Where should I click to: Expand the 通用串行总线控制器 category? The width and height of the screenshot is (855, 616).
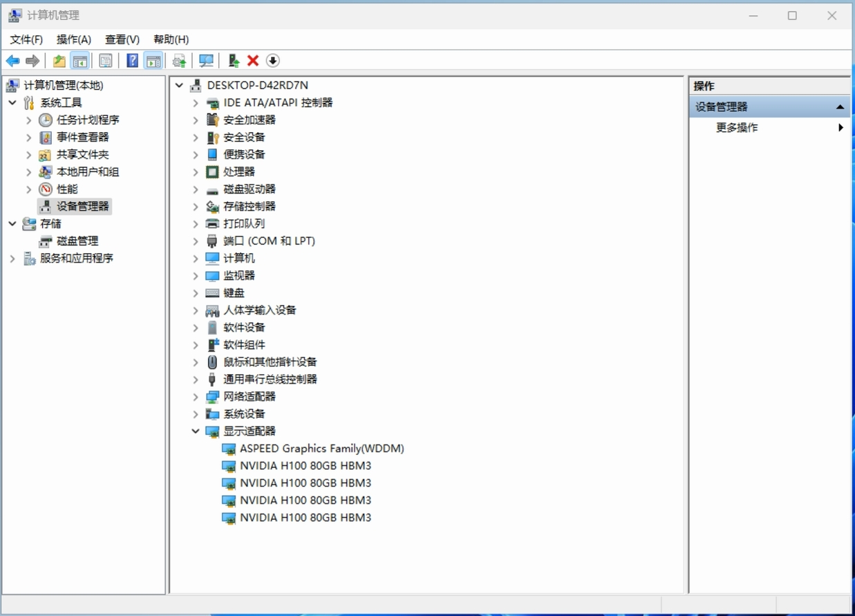[196, 379]
